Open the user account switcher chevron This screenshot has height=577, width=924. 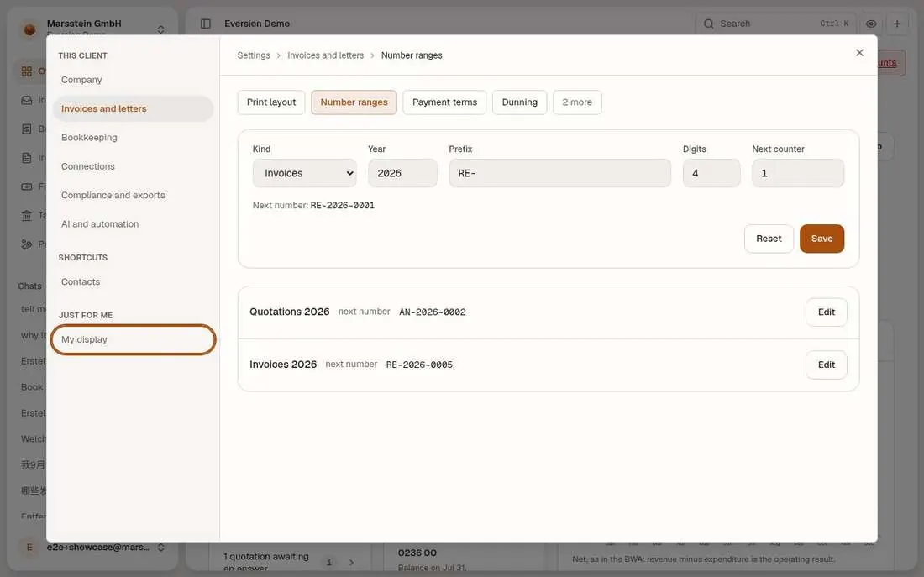click(161, 548)
